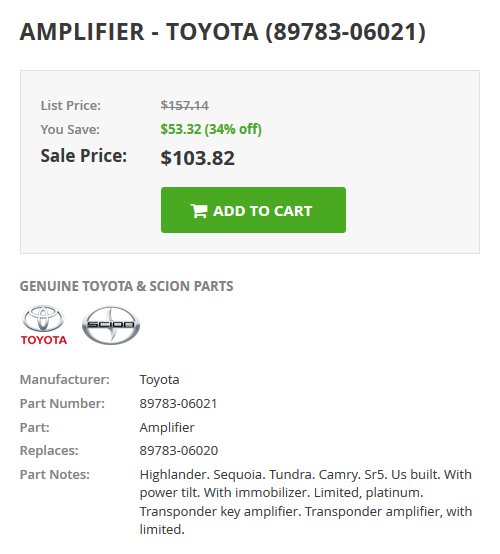Viewport: 500px width, 554px height.
Task: Click the part notes description text
Action: 306,502
